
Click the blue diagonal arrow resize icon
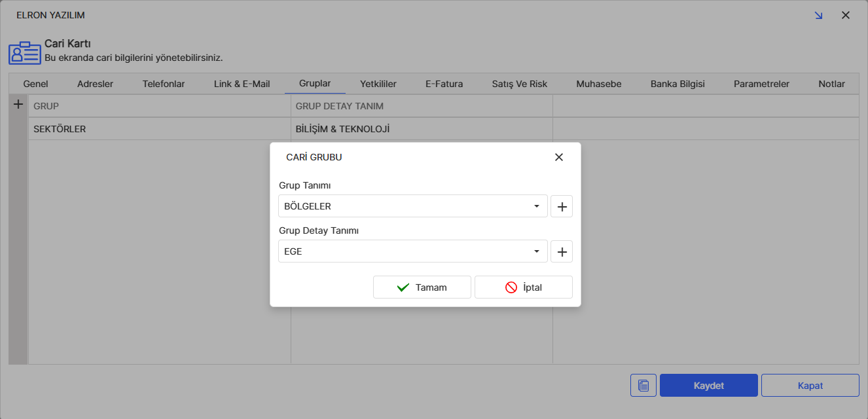818,15
